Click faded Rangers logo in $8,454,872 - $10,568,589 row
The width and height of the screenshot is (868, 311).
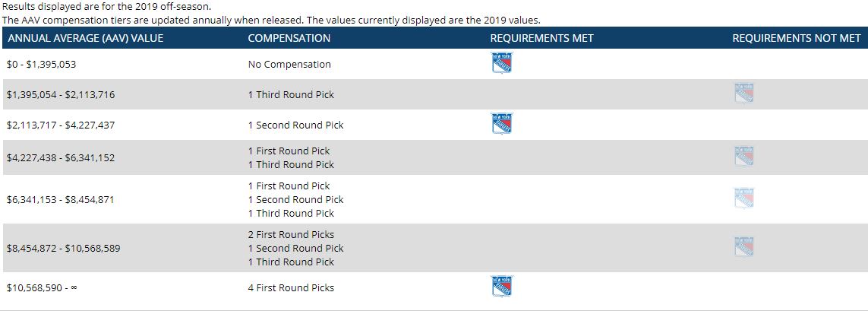point(744,247)
